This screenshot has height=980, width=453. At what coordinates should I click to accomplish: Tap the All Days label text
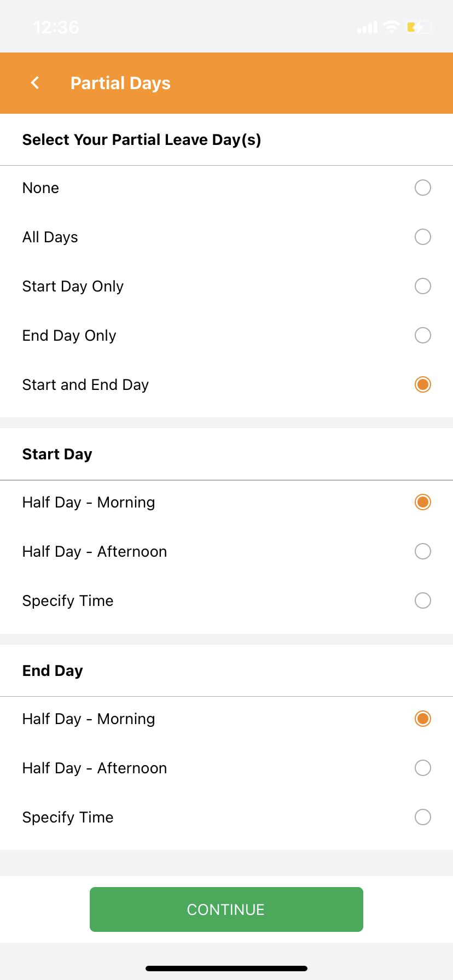point(50,237)
